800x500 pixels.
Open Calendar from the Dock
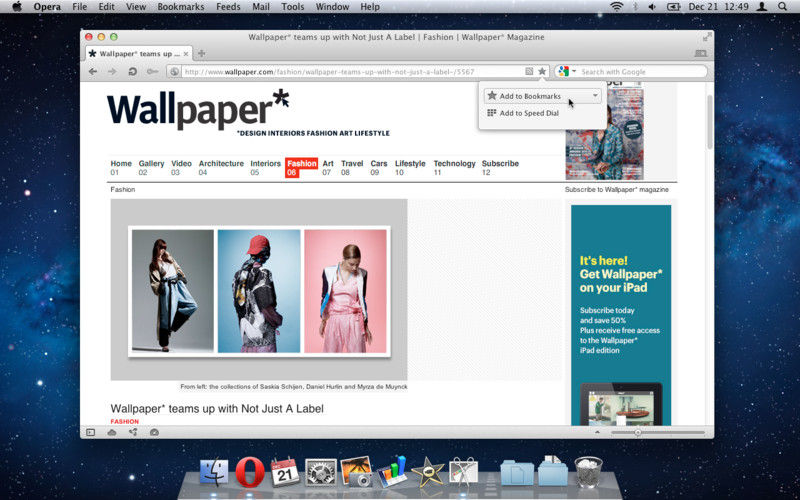(x=285, y=471)
